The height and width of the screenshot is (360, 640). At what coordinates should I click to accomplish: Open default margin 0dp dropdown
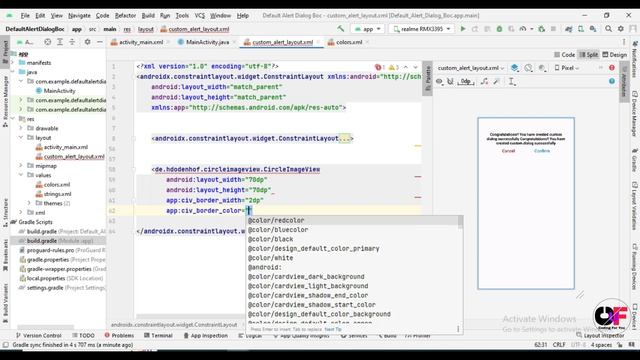click(x=466, y=82)
